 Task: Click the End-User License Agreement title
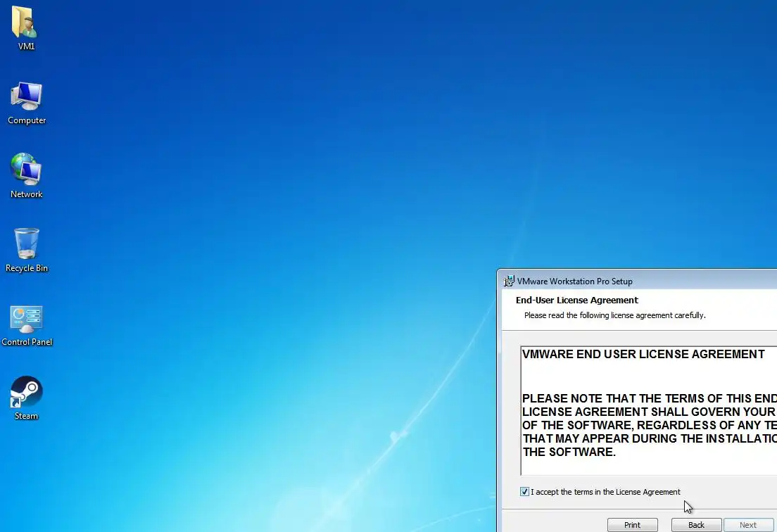[x=577, y=300]
